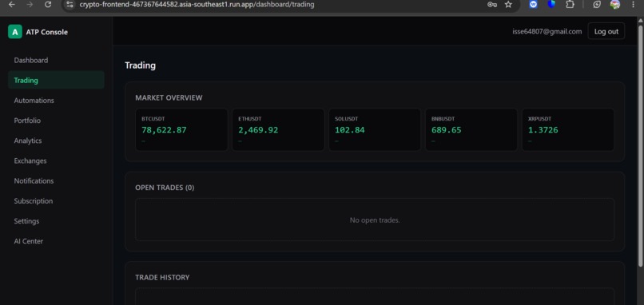Click the 102.84 price value
The height and width of the screenshot is (305, 644).
(x=349, y=130)
